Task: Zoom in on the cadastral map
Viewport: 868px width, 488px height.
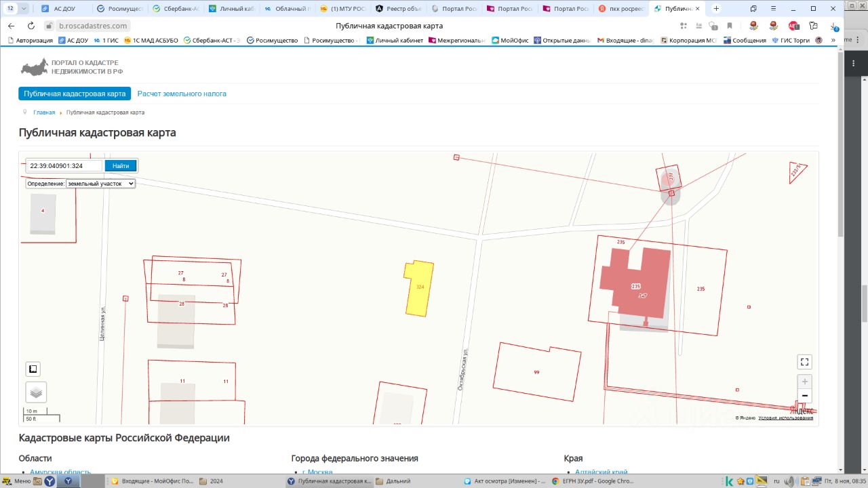Action: [x=804, y=382]
